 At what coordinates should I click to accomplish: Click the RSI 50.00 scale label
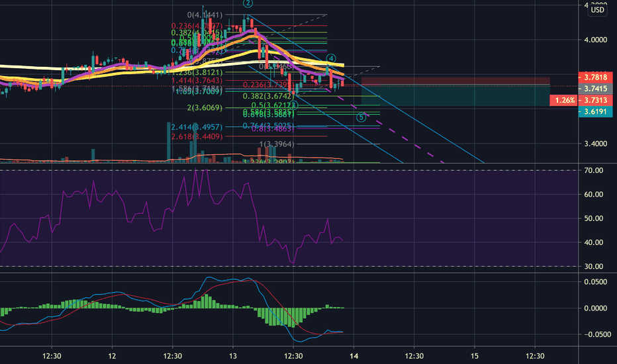pos(594,218)
